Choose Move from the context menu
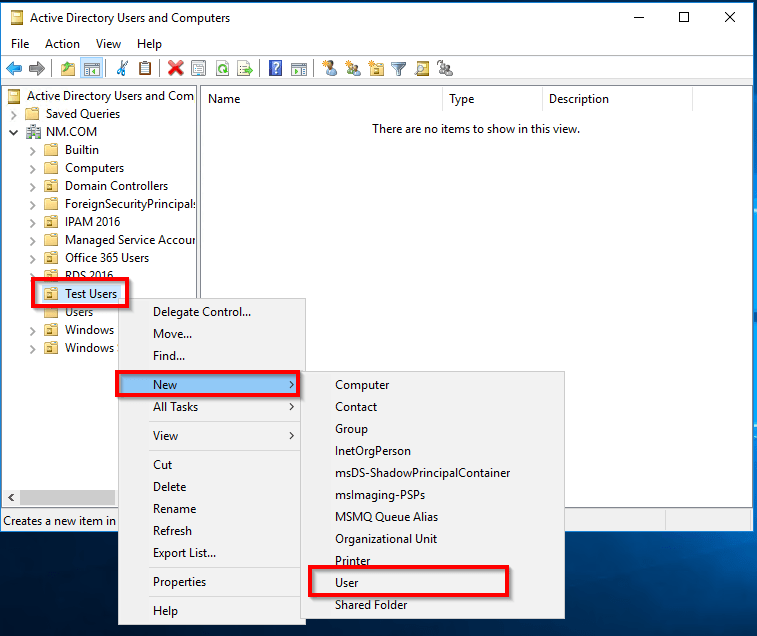The width and height of the screenshot is (757, 636). (x=212, y=334)
